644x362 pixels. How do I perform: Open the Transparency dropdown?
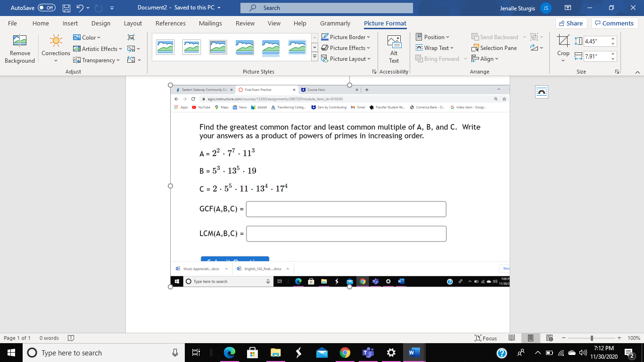click(97, 60)
